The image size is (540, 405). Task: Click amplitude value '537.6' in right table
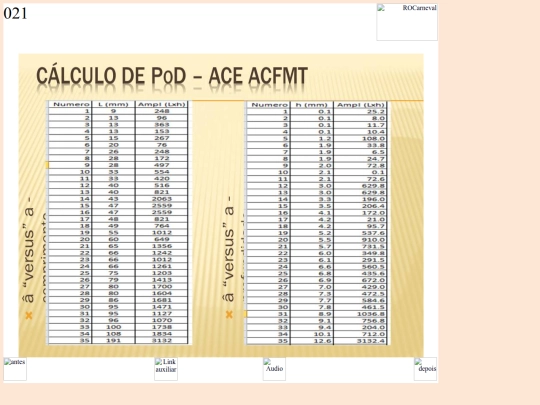coord(373,233)
